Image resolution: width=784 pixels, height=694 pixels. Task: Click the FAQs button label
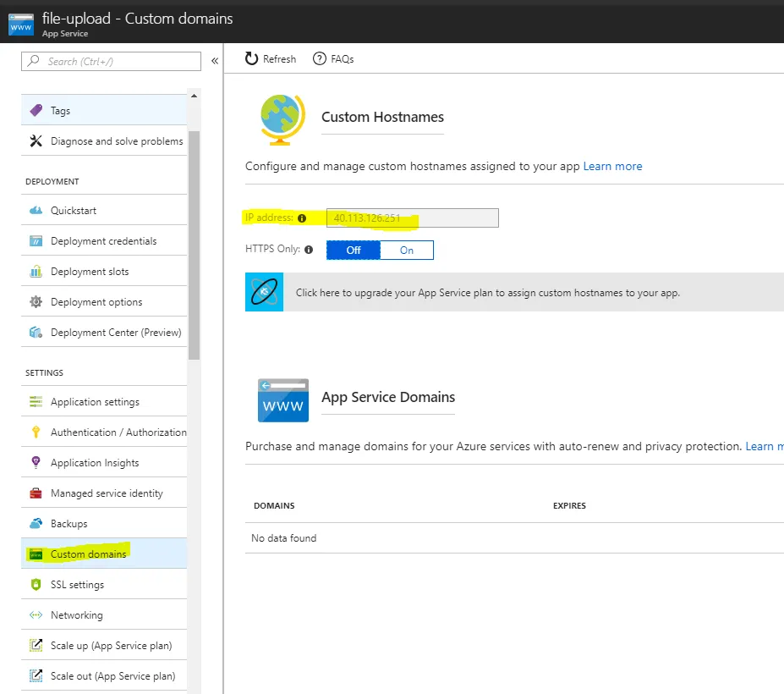point(342,59)
